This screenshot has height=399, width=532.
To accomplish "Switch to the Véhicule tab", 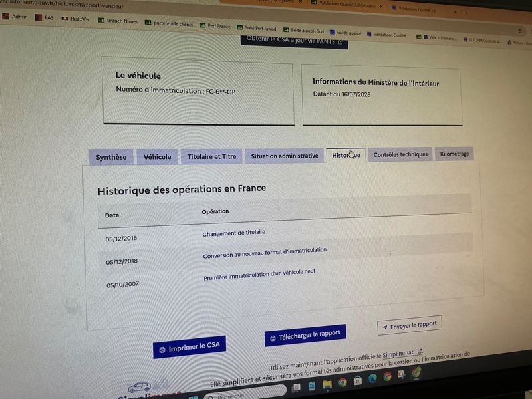I will click(x=157, y=157).
